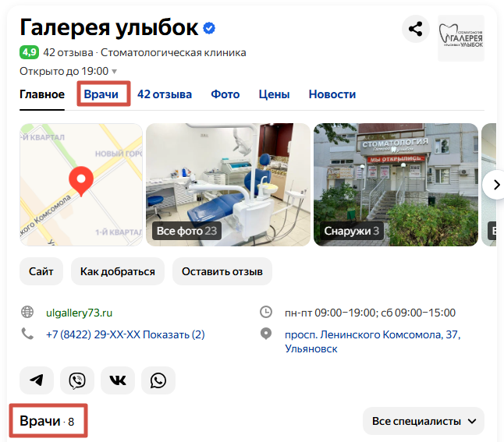Image resolution: width=504 pixels, height=442 pixels.
Task: Open the Галерея улыбок clinic logo
Action: point(461,38)
